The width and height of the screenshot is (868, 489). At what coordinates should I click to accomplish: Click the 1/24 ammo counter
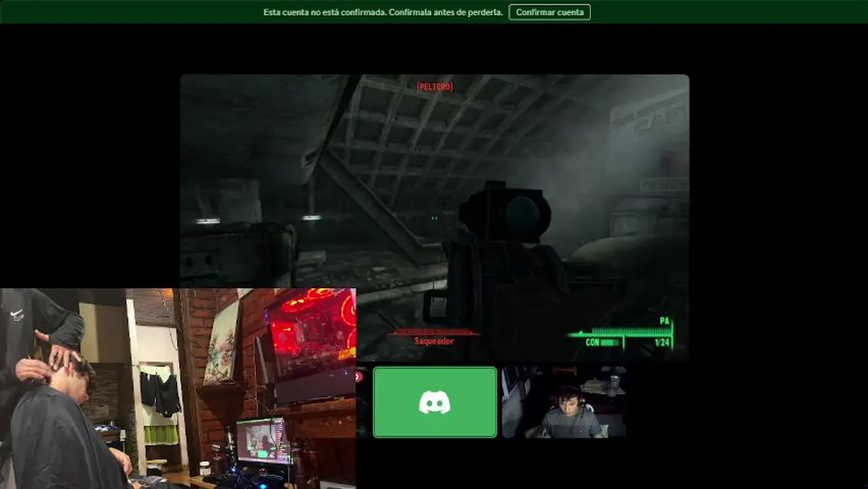pos(662,343)
